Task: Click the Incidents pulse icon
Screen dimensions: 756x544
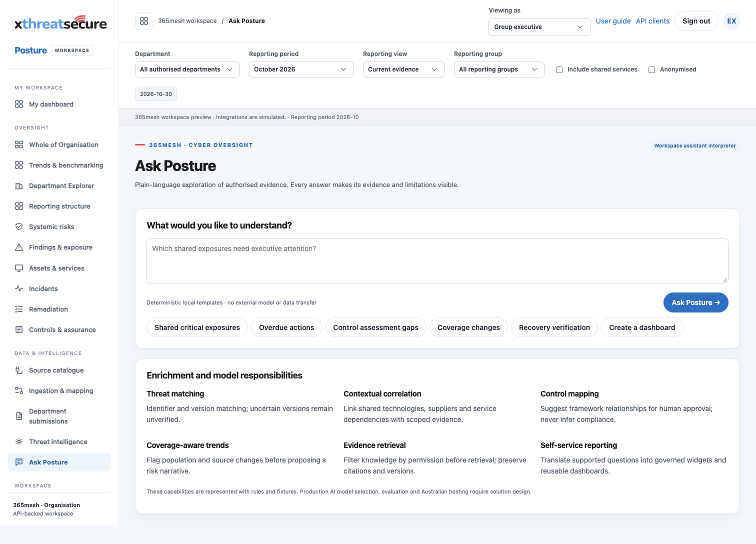Action: [19, 288]
